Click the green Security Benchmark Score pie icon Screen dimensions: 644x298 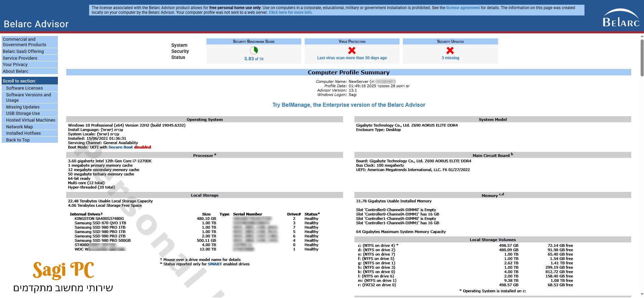coord(254,51)
